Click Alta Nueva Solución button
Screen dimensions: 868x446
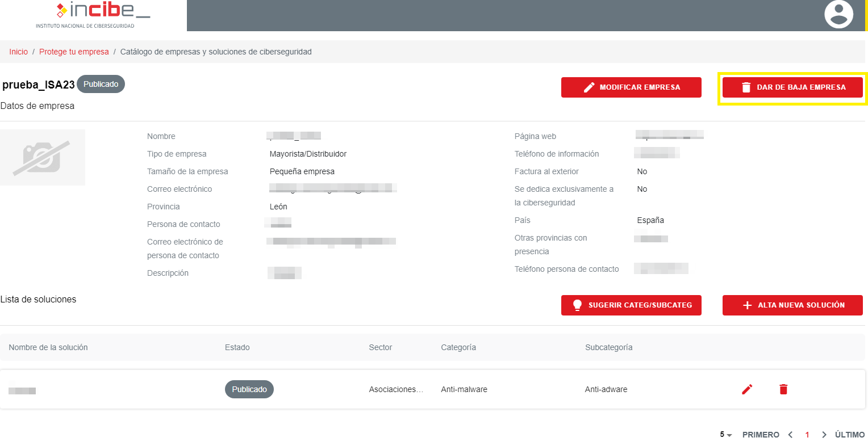point(792,305)
